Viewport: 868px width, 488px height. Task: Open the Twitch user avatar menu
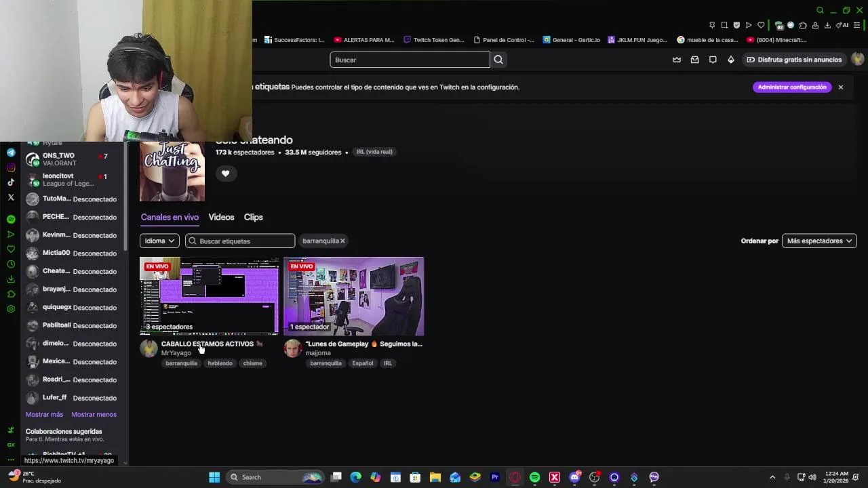pos(858,60)
